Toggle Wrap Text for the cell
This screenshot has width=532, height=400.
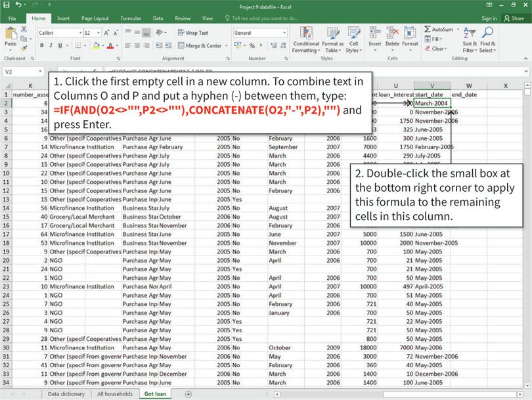(194, 33)
